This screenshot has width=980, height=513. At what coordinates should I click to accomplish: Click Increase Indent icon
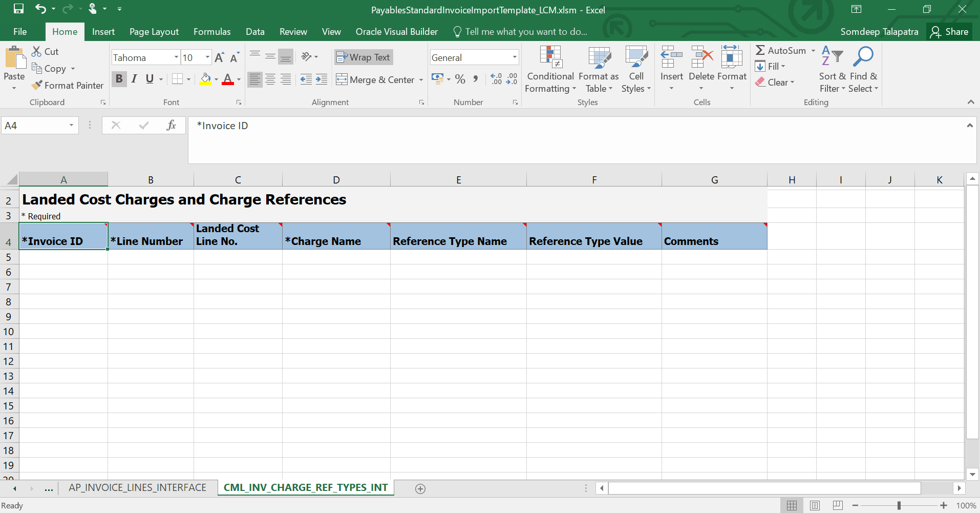(322, 79)
